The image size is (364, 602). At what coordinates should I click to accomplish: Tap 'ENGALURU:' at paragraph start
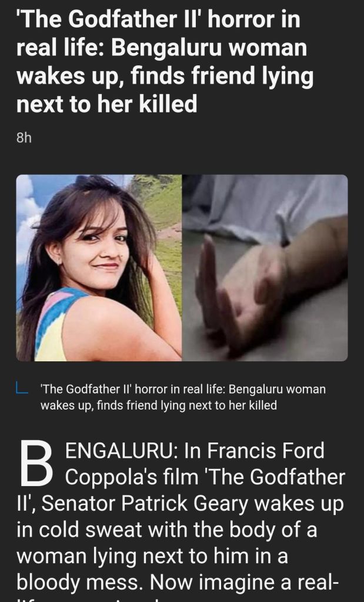coord(121,451)
